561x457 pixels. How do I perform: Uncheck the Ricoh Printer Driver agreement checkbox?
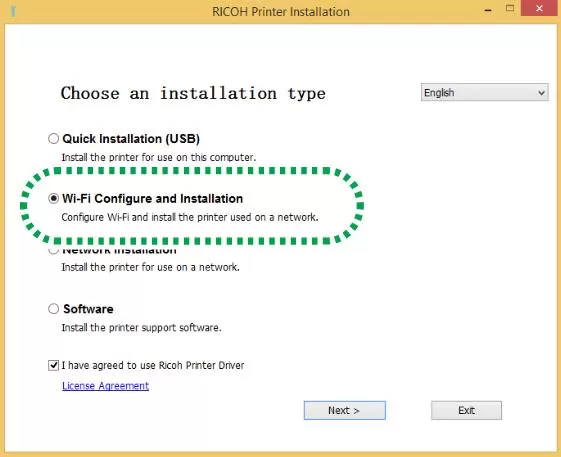pos(53,365)
